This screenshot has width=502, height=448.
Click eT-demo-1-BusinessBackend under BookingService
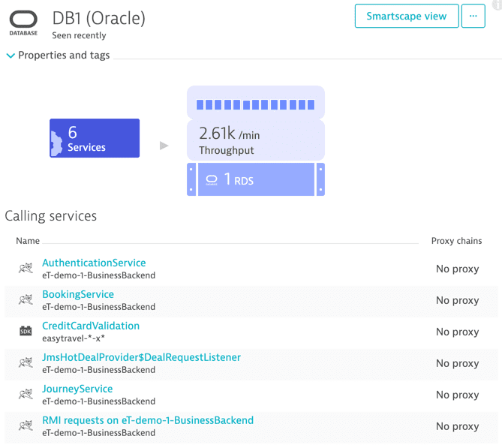pyautogui.click(x=99, y=307)
